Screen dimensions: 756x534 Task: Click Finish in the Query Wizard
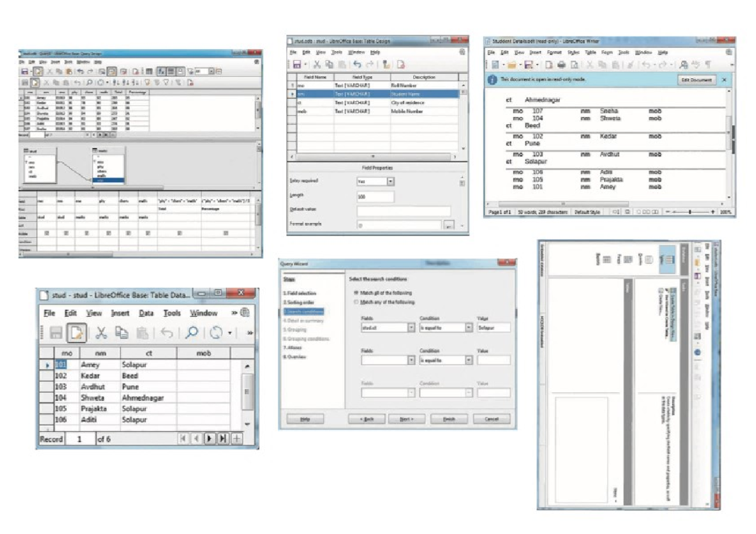point(450,418)
